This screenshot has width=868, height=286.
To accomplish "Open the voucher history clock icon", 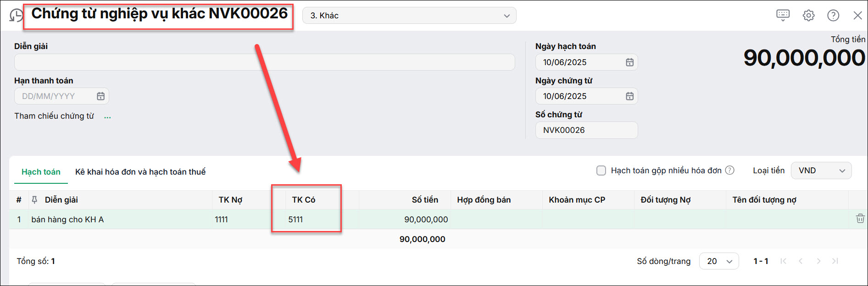I will point(16,15).
